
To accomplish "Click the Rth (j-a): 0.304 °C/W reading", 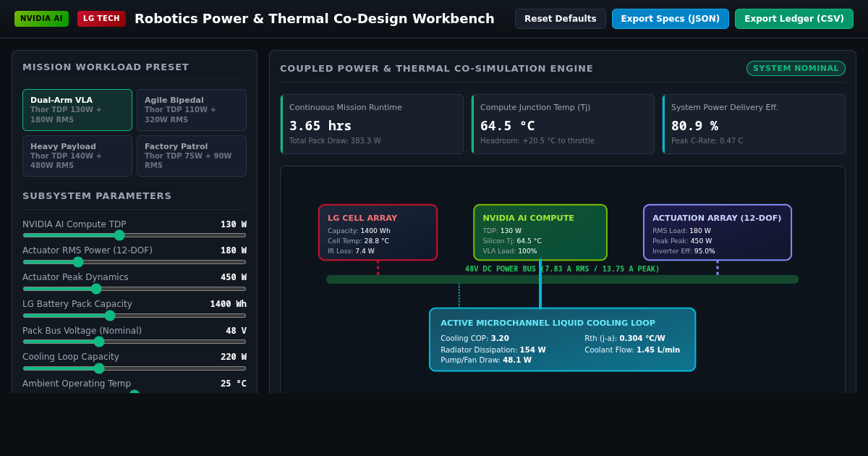I will [625, 338].
